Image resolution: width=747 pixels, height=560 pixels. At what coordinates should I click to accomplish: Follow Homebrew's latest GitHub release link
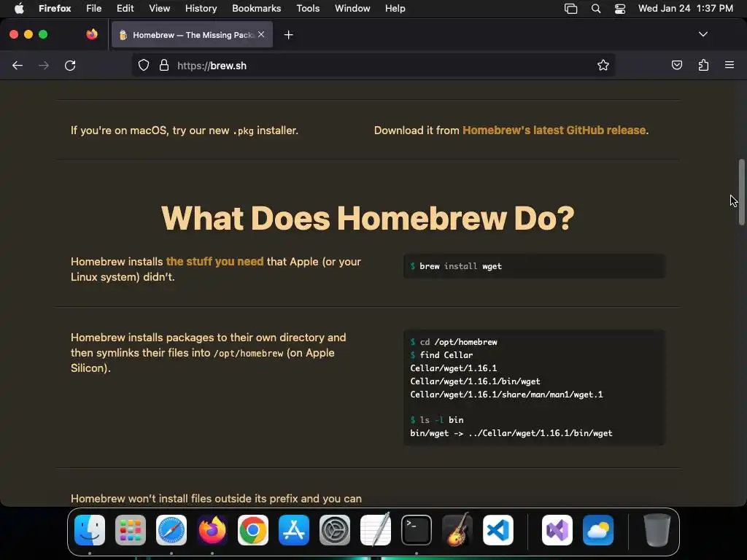tap(555, 130)
